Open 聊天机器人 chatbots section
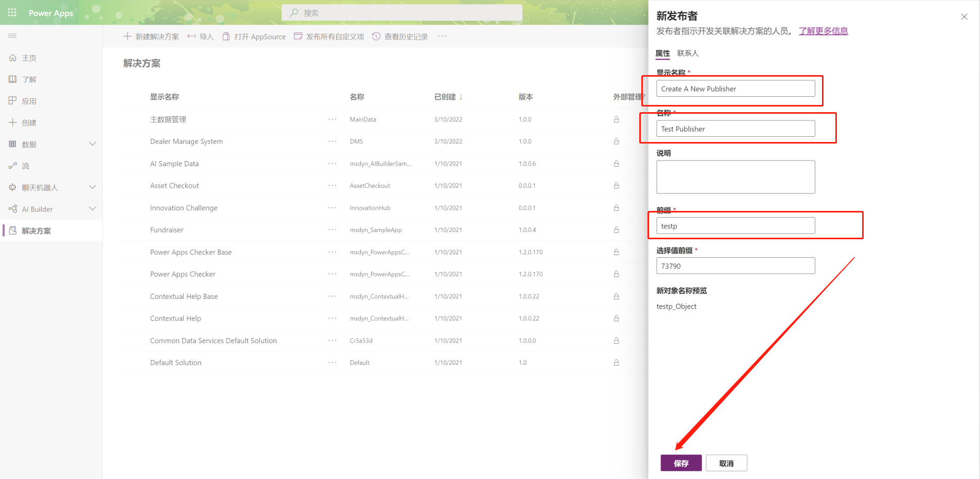 40,188
